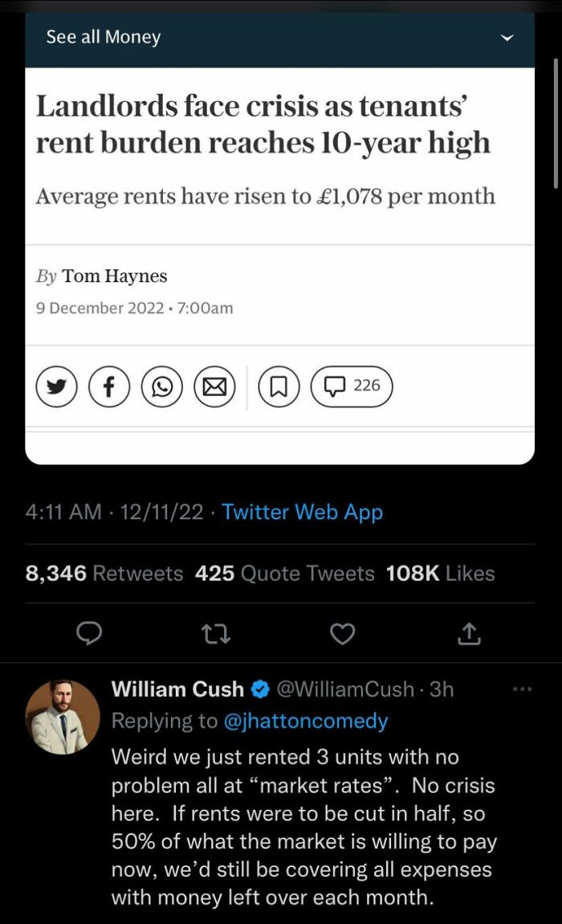Open tweet options via the ellipsis

(x=523, y=689)
